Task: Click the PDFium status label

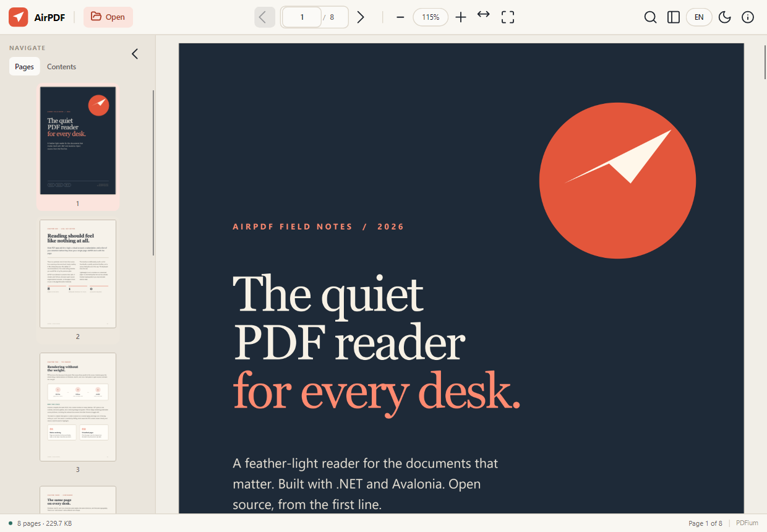Action: (747, 523)
